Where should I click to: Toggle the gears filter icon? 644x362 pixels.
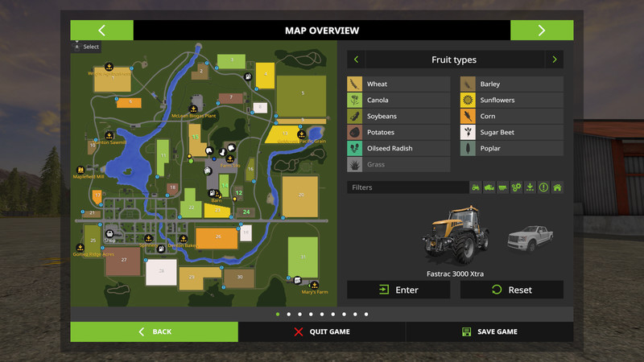pyautogui.click(x=517, y=187)
